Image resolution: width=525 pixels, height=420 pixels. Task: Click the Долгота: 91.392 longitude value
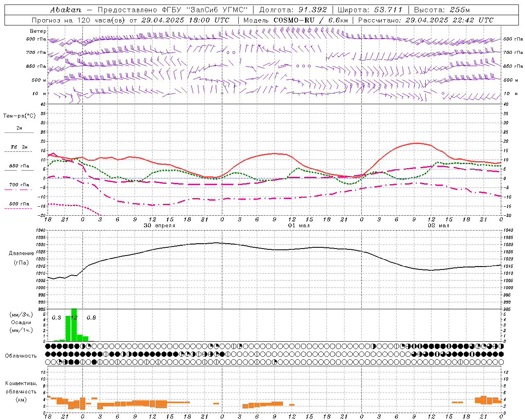pyautogui.click(x=293, y=10)
